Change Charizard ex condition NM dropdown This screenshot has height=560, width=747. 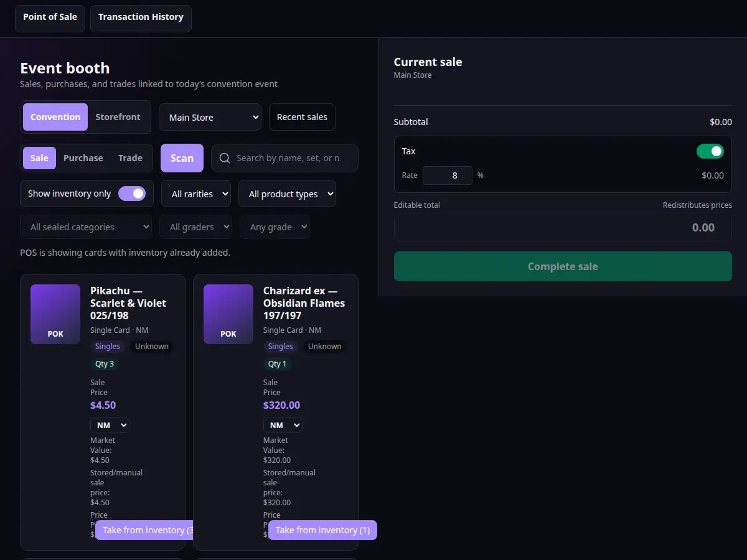[283, 425]
